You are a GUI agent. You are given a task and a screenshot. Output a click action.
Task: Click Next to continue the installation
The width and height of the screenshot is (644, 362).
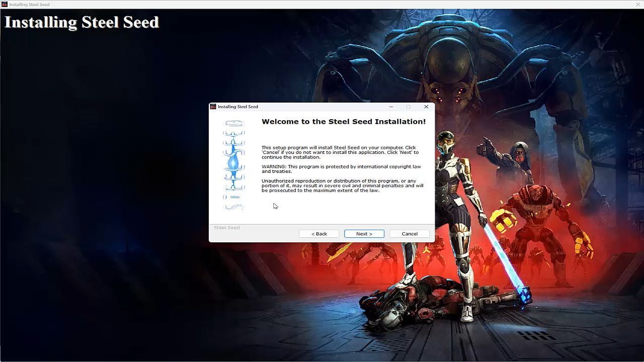(364, 234)
